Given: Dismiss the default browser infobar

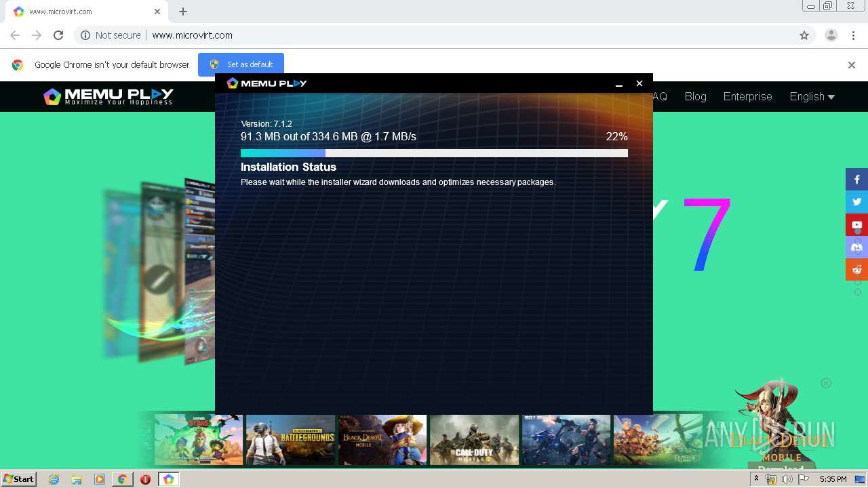Looking at the screenshot, I should (x=852, y=65).
